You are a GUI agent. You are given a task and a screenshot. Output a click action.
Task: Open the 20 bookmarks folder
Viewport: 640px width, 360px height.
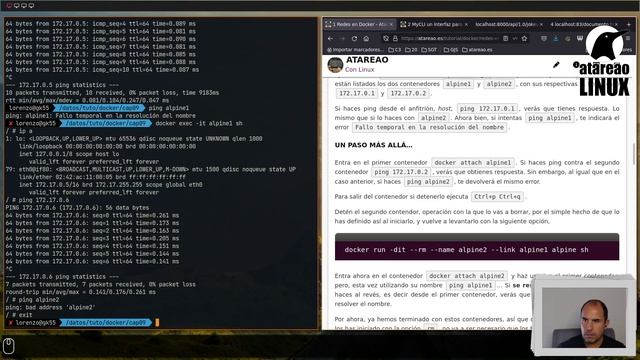tap(411, 50)
